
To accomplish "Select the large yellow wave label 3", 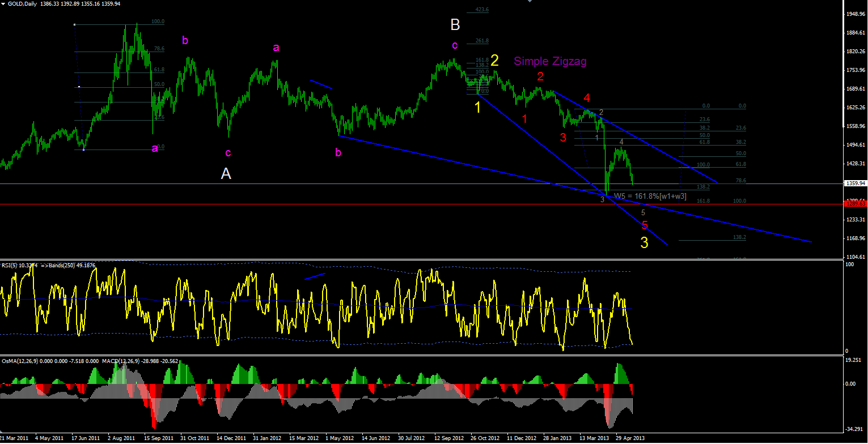I will click(x=644, y=243).
